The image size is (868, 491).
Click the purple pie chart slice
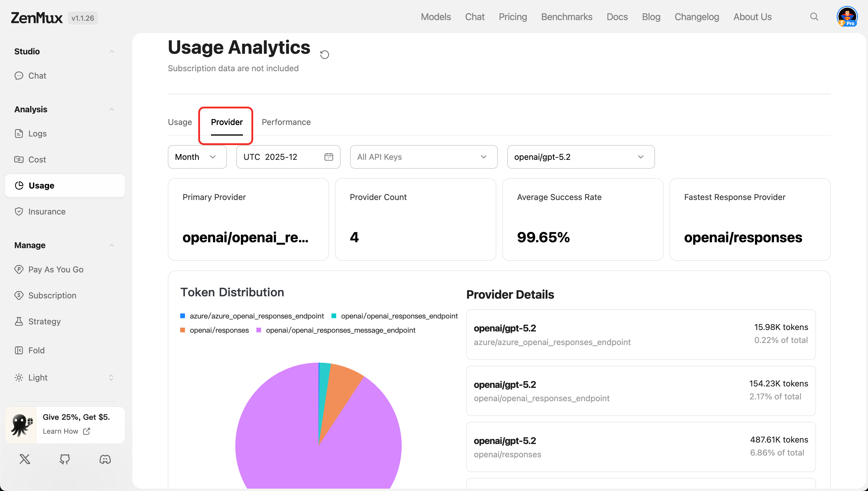(280, 438)
